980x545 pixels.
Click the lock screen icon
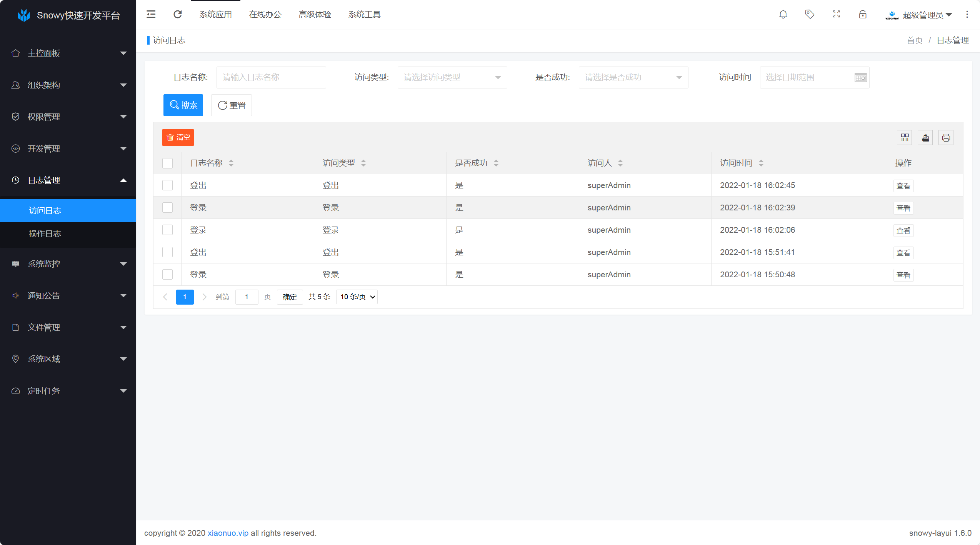[x=863, y=15]
